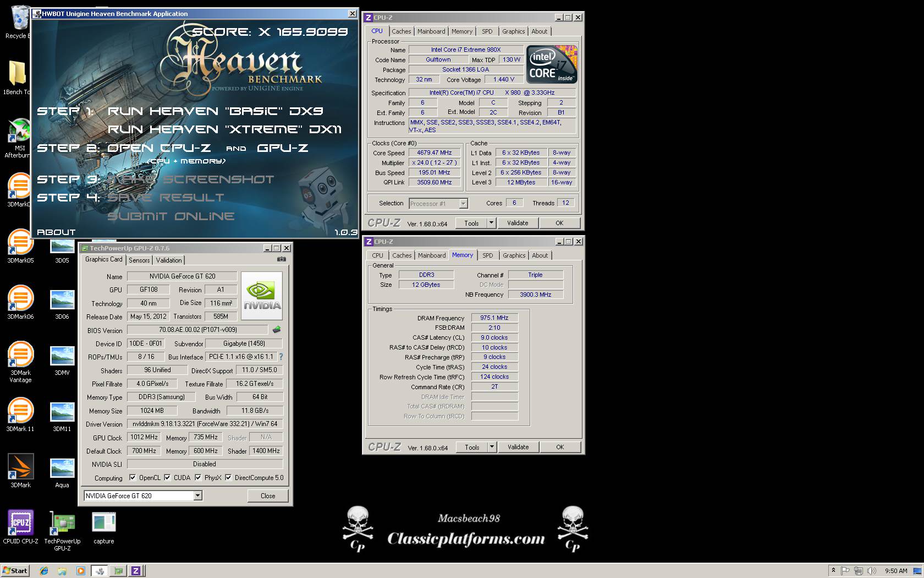The height and width of the screenshot is (578, 924).
Task: Launch the 3DMark desktop shortcut
Action: [20, 471]
